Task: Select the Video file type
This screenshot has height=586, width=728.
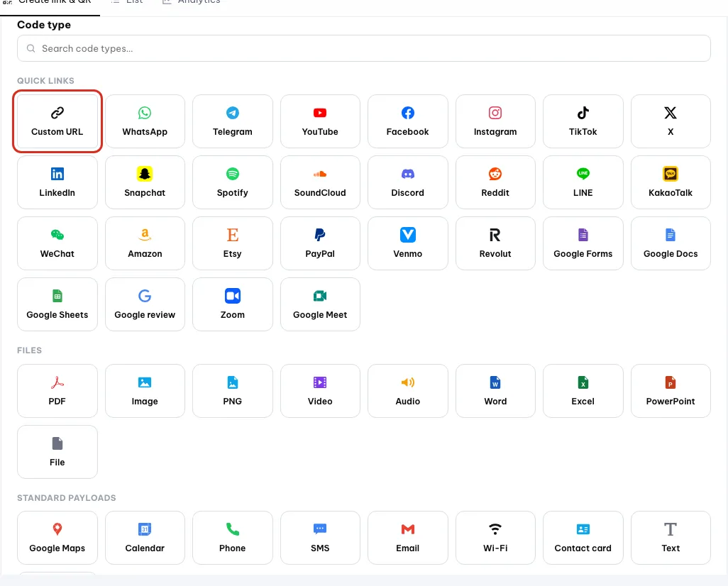Action: coord(320,390)
